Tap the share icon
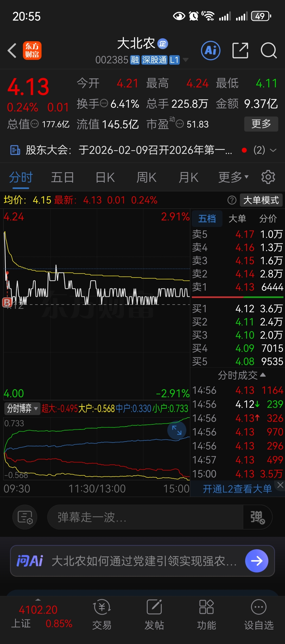 click(240, 50)
